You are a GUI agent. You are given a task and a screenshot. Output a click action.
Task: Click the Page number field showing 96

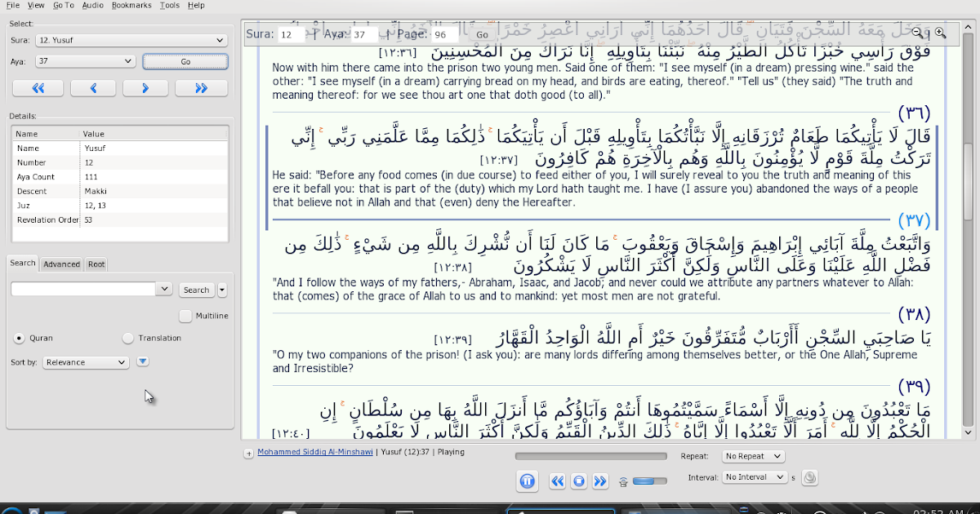point(444,34)
